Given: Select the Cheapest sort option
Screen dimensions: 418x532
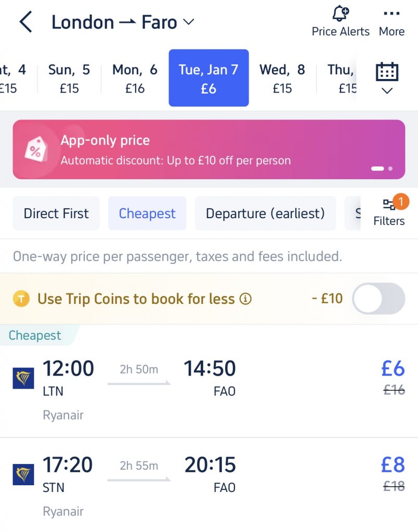Looking at the screenshot, I should (147, 214).
